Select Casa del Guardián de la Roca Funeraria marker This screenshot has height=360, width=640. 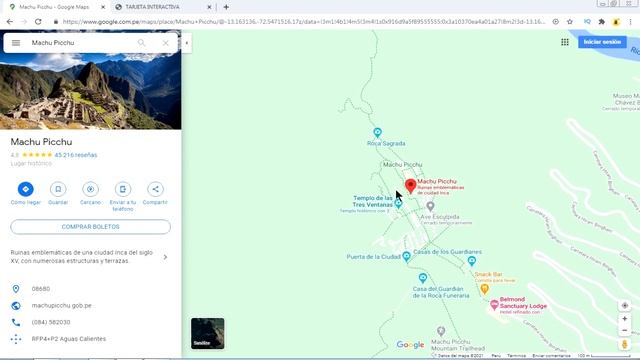[x=423, y=278]
